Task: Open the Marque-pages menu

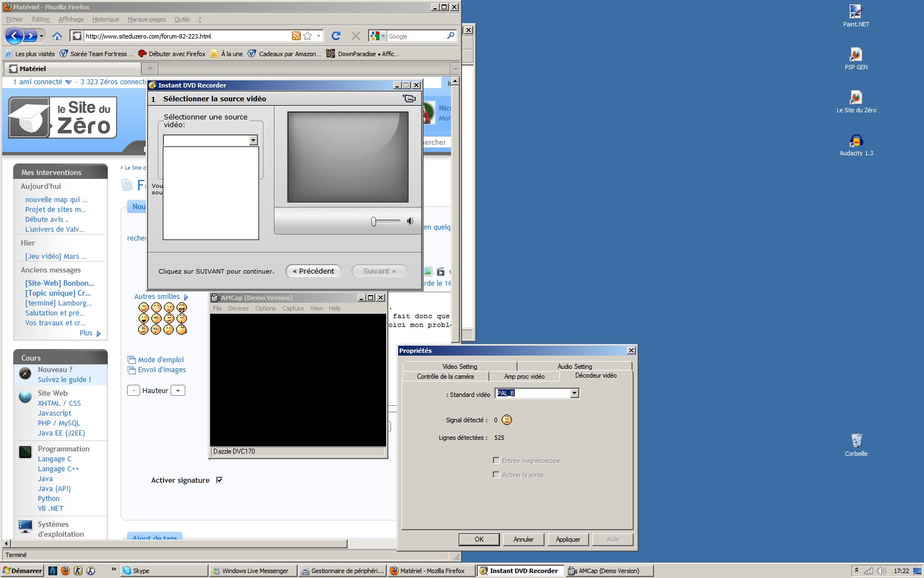Action: click(x=146, y=19)
